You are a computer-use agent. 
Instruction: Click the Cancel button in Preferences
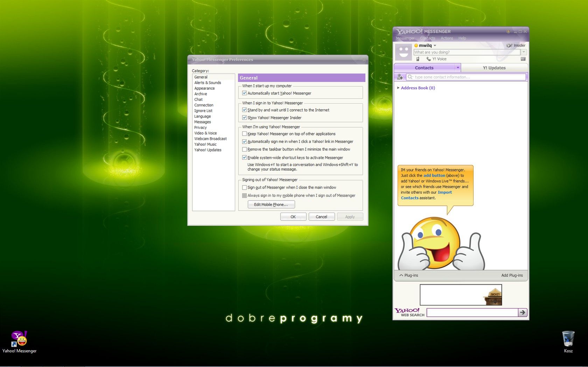coord(321,217)
